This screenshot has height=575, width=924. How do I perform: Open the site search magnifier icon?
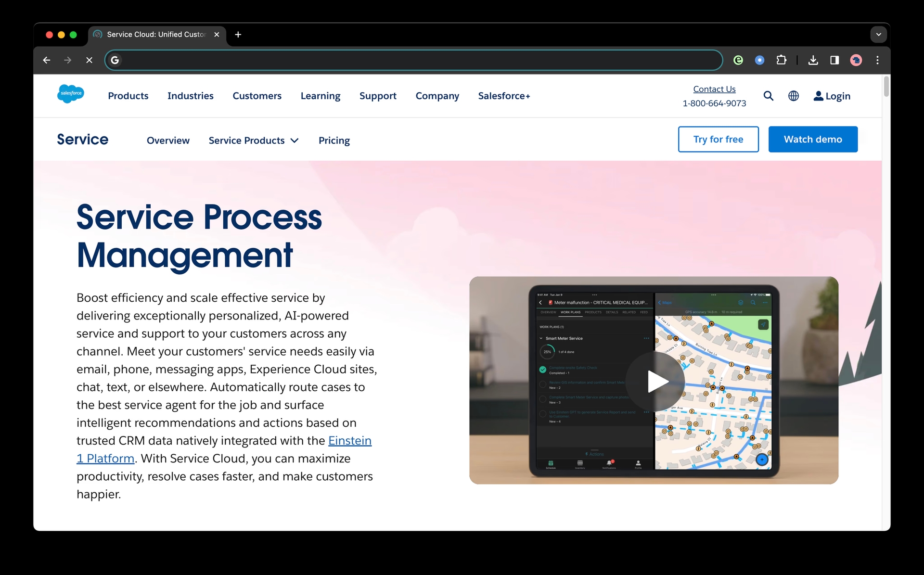[769, 96]
